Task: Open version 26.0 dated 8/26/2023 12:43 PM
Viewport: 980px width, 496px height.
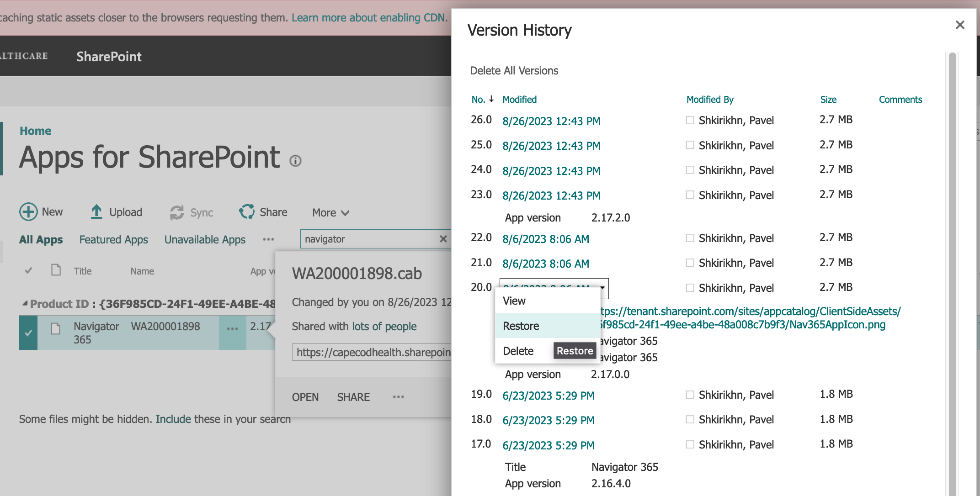Action: [551, 121]
